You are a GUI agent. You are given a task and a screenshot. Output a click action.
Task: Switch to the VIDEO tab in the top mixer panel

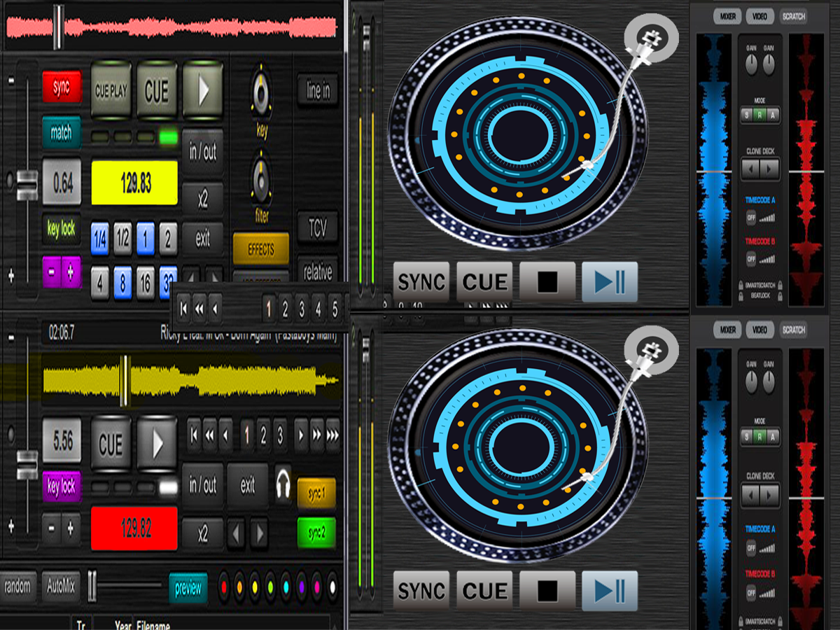760,16
